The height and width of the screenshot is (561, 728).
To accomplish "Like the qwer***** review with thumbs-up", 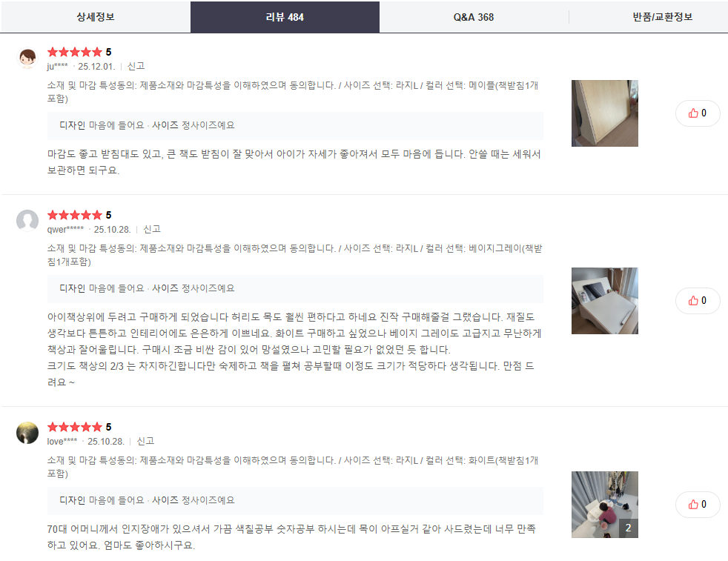I will 698,301.
